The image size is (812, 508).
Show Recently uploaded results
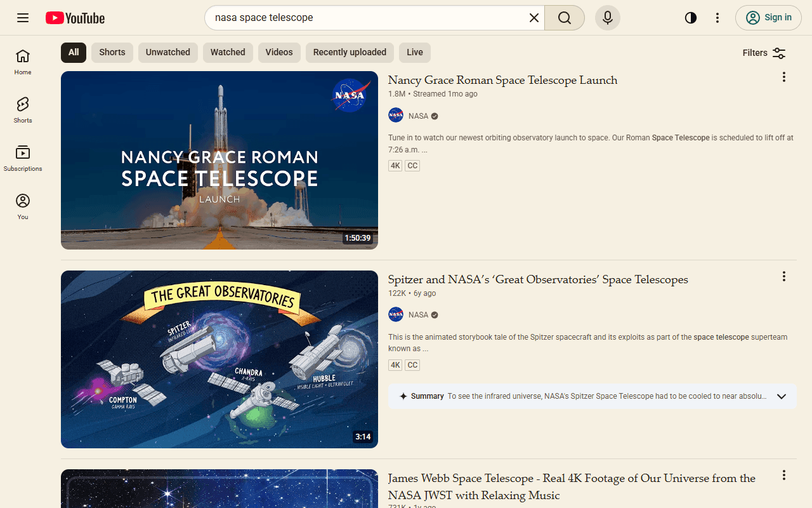click(350, 53)
